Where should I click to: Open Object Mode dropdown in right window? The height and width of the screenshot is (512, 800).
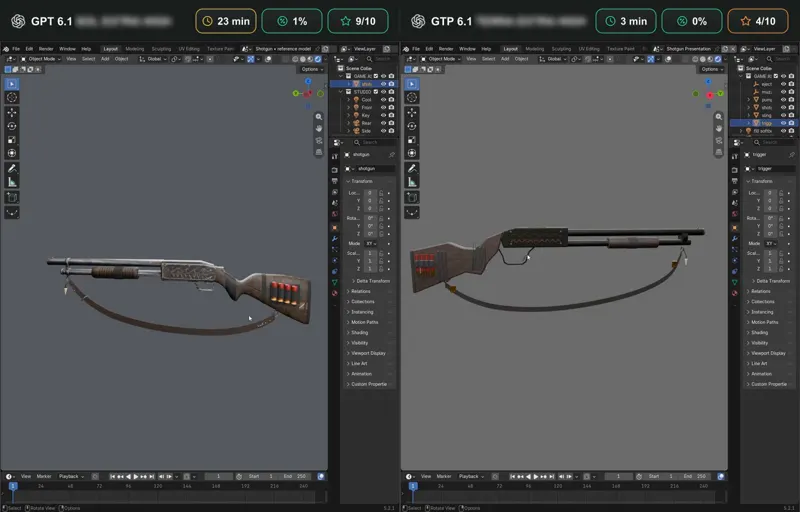[440, 59]
